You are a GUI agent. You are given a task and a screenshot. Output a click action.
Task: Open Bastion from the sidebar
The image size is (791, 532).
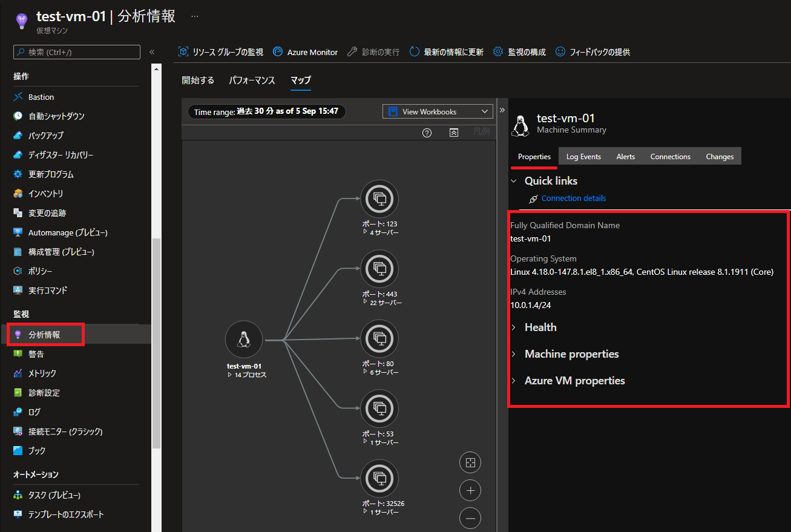41,97
